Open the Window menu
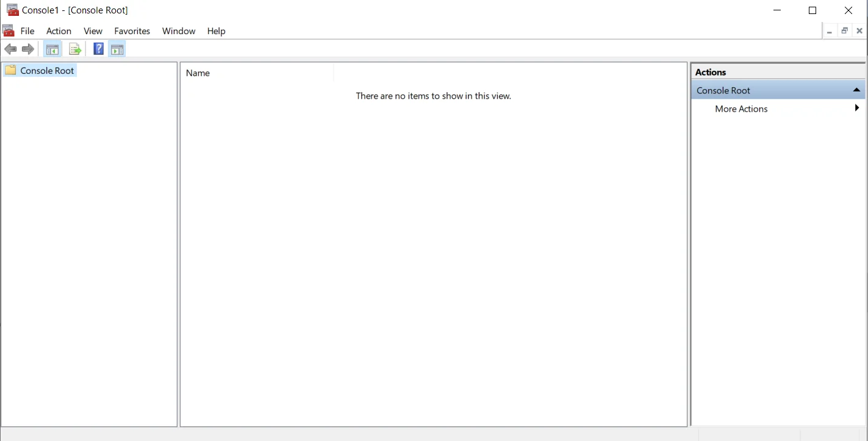 179,31
